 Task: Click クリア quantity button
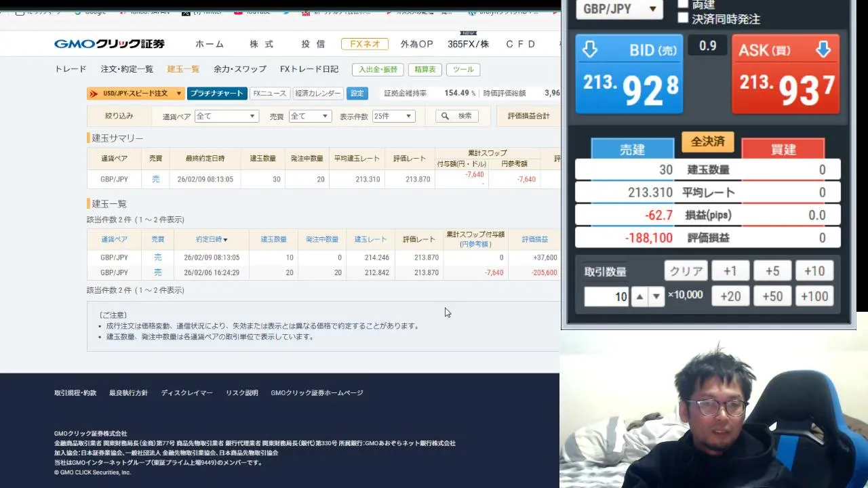pos(686,271)
